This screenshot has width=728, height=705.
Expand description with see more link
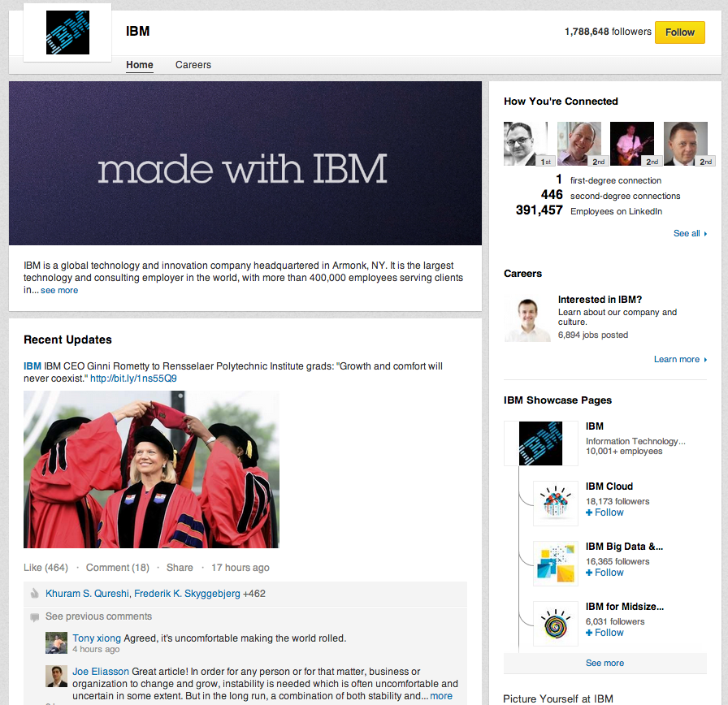[x=59, y=290]
